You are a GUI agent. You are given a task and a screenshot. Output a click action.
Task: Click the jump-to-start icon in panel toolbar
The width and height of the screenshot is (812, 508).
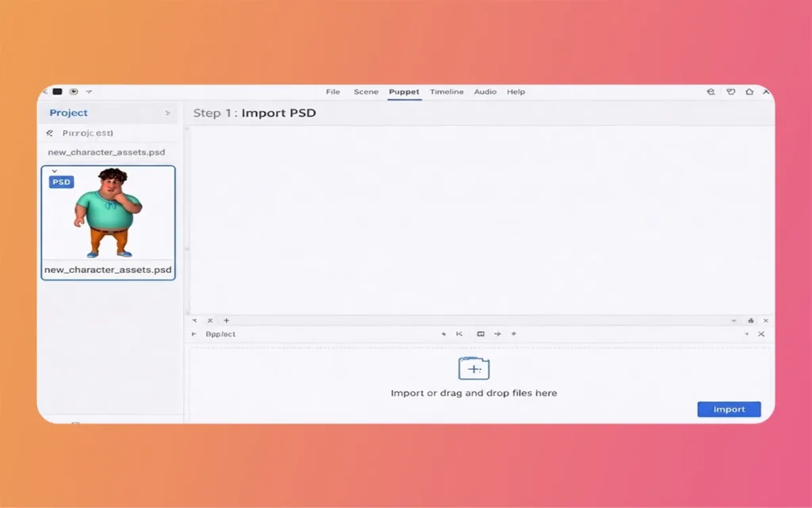(x=459, y=334)
